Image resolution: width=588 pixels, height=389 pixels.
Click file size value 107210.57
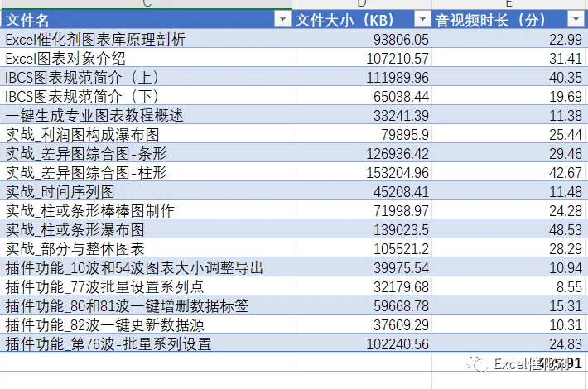[398, 58]
